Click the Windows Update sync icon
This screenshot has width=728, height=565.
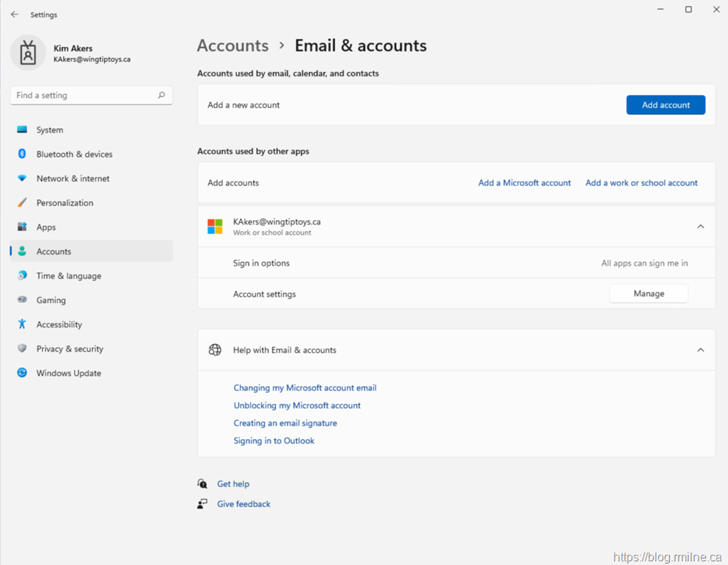pos(22,373)
